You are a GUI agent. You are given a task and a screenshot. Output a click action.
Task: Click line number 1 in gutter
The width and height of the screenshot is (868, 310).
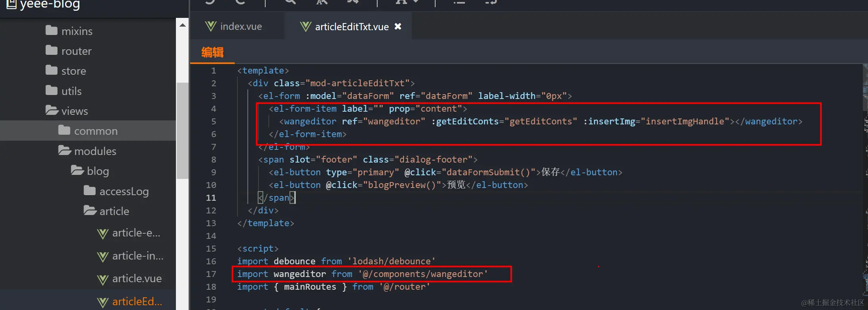[214, 71]
